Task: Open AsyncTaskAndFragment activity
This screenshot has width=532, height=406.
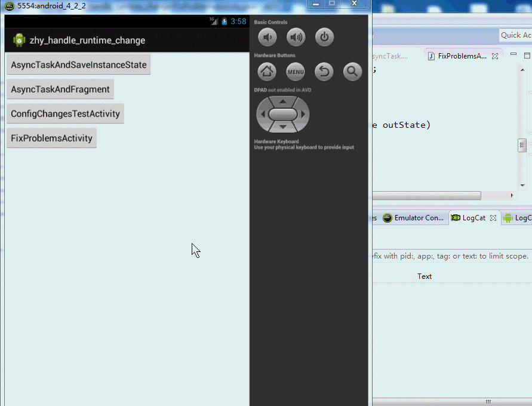Action: [60, 89]
